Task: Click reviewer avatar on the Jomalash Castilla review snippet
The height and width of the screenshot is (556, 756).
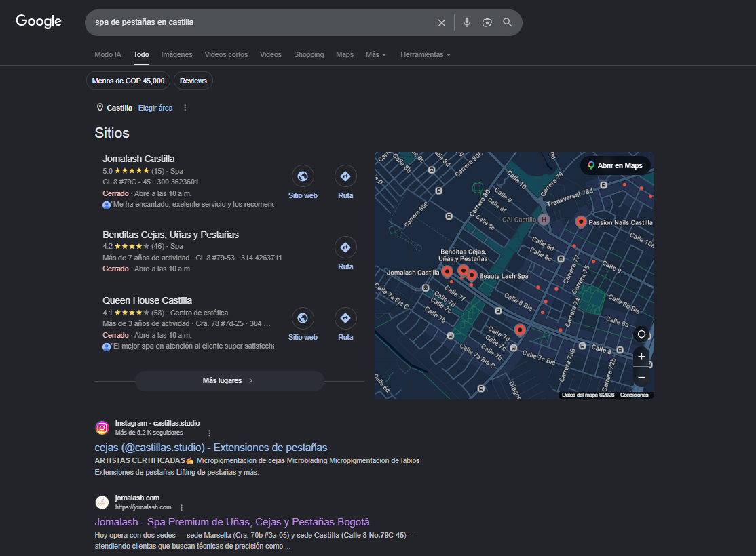Action: pos(107,205)
